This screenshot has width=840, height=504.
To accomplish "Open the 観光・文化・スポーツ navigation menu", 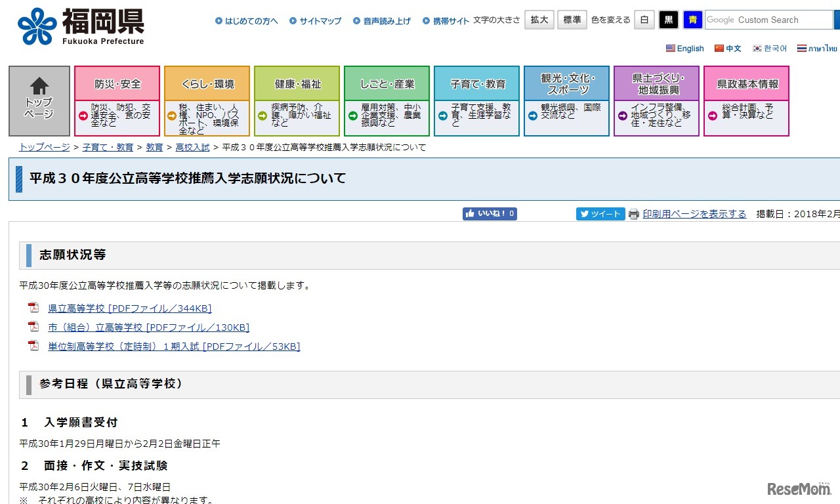I will click(x=566, y=83).
